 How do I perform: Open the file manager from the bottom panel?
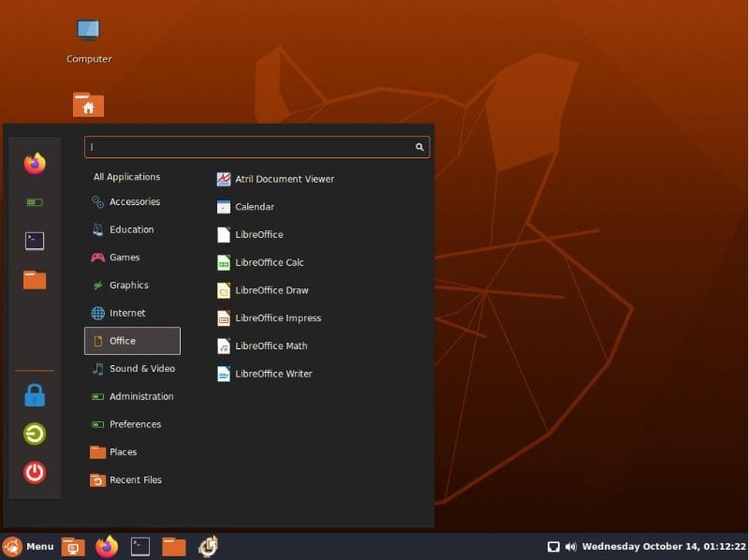[174, 547]
